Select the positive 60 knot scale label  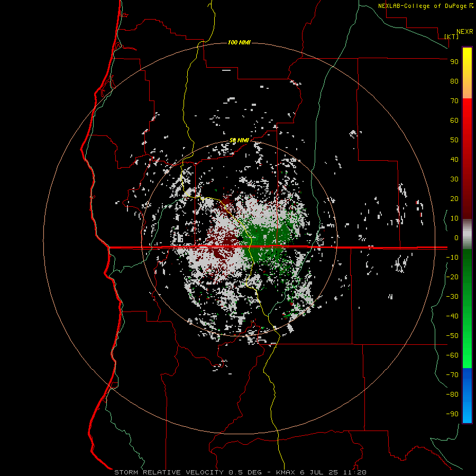click(x=454, y=121)
